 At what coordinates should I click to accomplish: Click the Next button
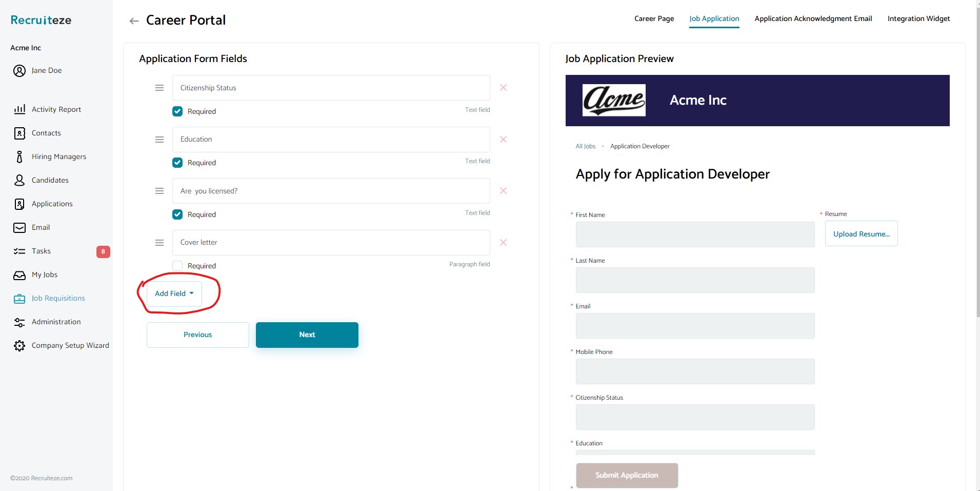click(x=306, y=335)
